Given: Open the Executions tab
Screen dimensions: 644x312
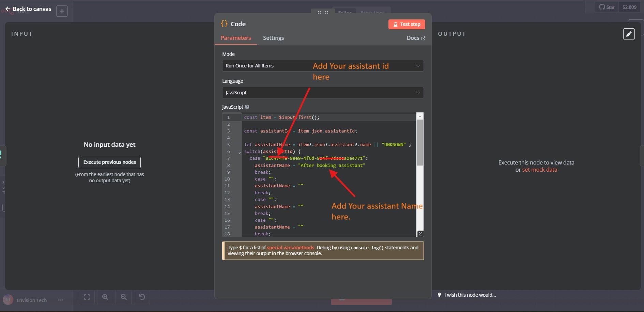Looking at the screenshot, I should coord(373,13).
